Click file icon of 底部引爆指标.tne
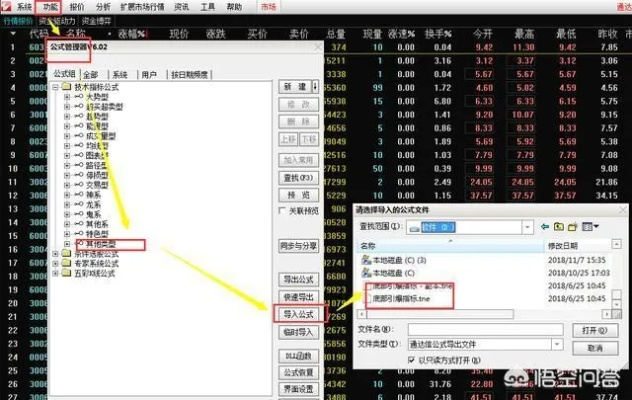The image size is (632, 400). [368, 299]
